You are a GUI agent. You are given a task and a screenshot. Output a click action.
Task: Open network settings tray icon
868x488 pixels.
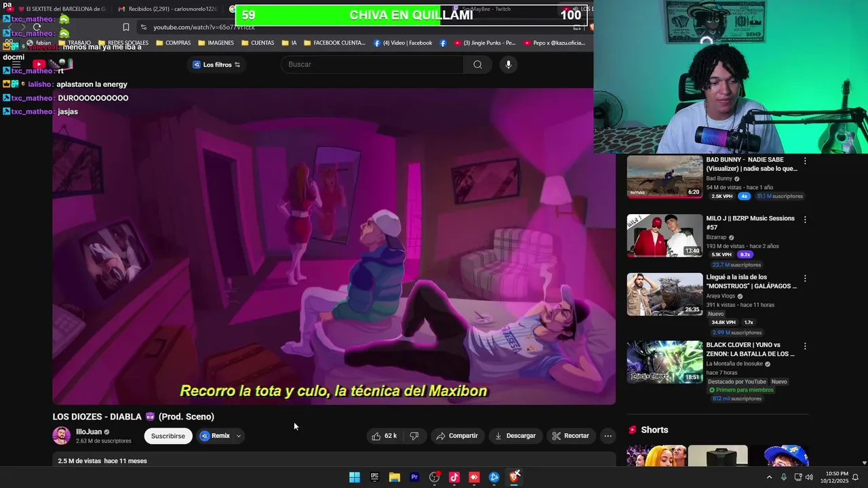[x=797, y=477]
